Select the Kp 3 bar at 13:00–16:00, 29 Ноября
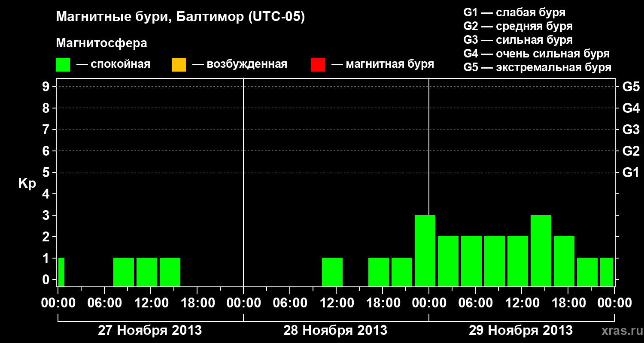The height and width of the screenshot is (343, 644). 541,250
